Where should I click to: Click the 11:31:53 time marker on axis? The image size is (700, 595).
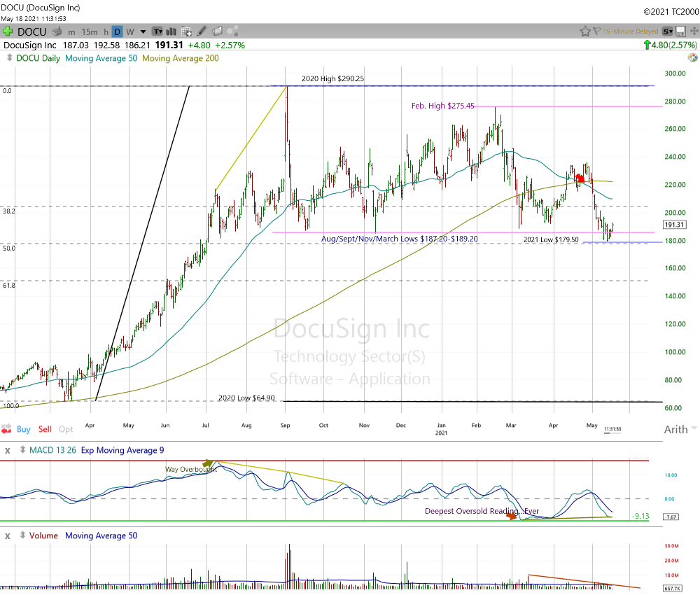(612, 429)
